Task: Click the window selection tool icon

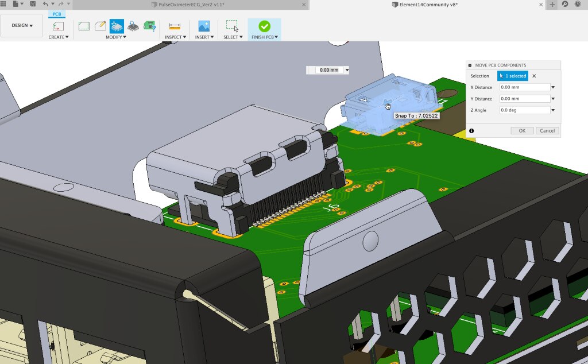Action: coord(231,26)
